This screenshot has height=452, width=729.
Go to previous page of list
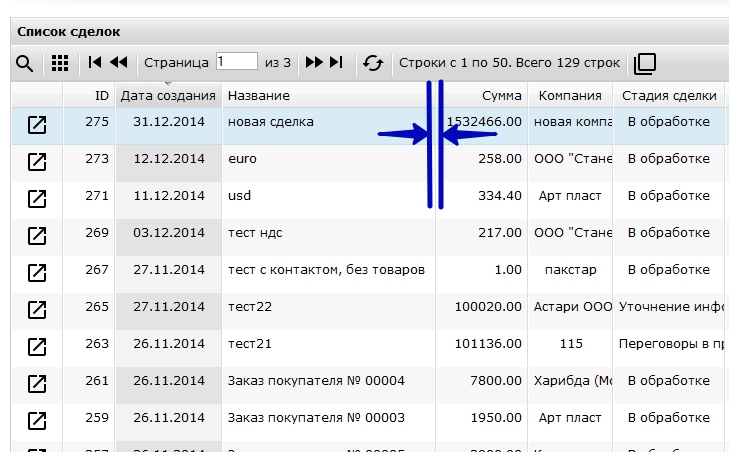pyautogui.click(x=119, y=63)
